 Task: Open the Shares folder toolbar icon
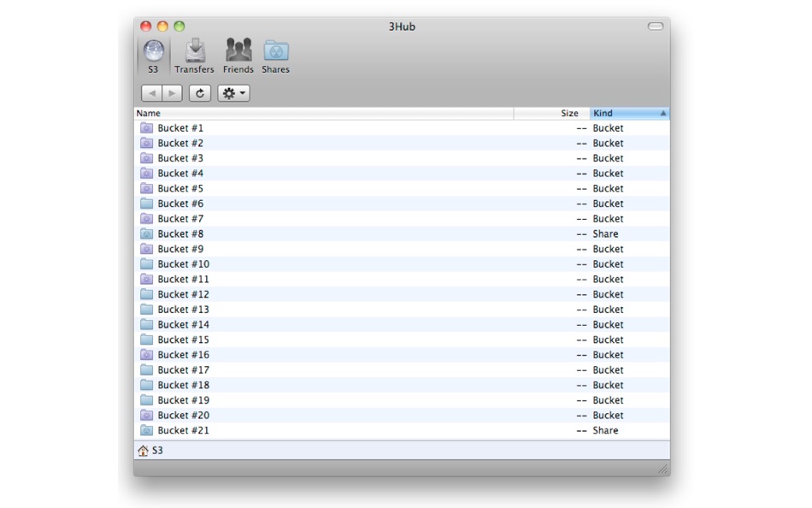click(276, 50)
